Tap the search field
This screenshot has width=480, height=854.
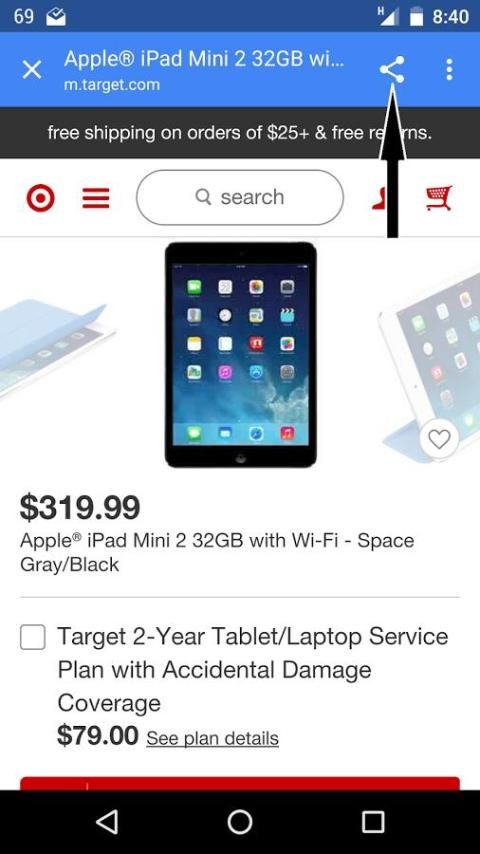click(240, 197)
